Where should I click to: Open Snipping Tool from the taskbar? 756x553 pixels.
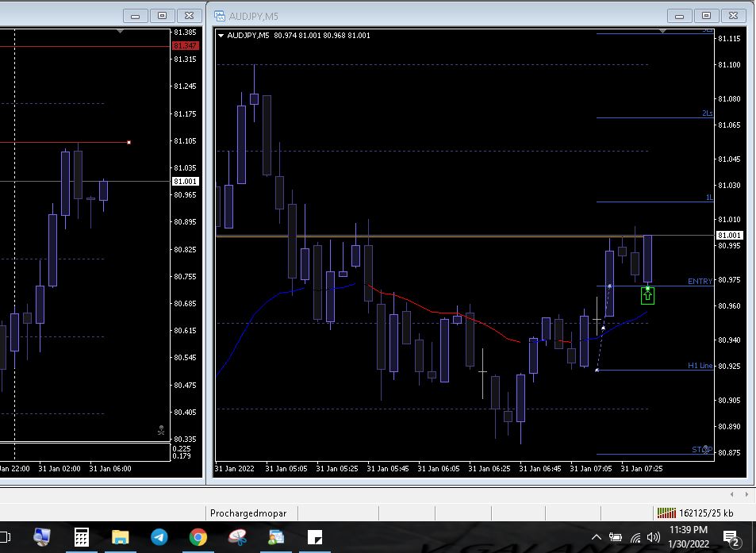pyautogui.click(x=237, y=537)
